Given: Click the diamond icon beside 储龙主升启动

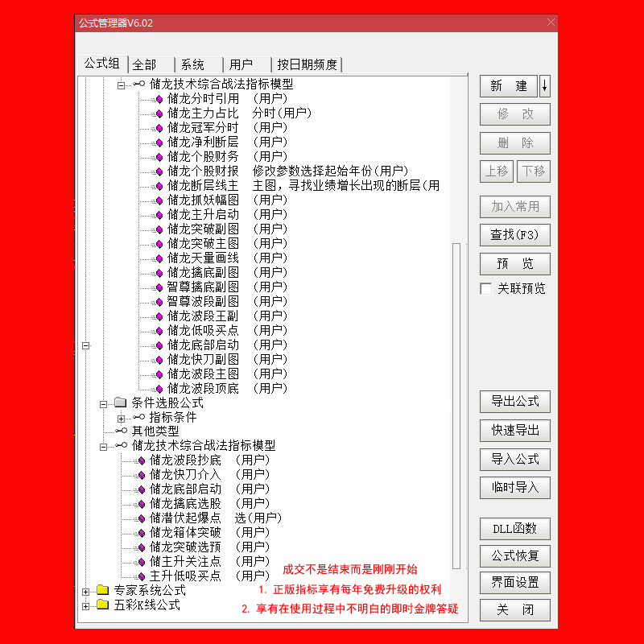Looking at the screenshot, I should click(159, 215).
